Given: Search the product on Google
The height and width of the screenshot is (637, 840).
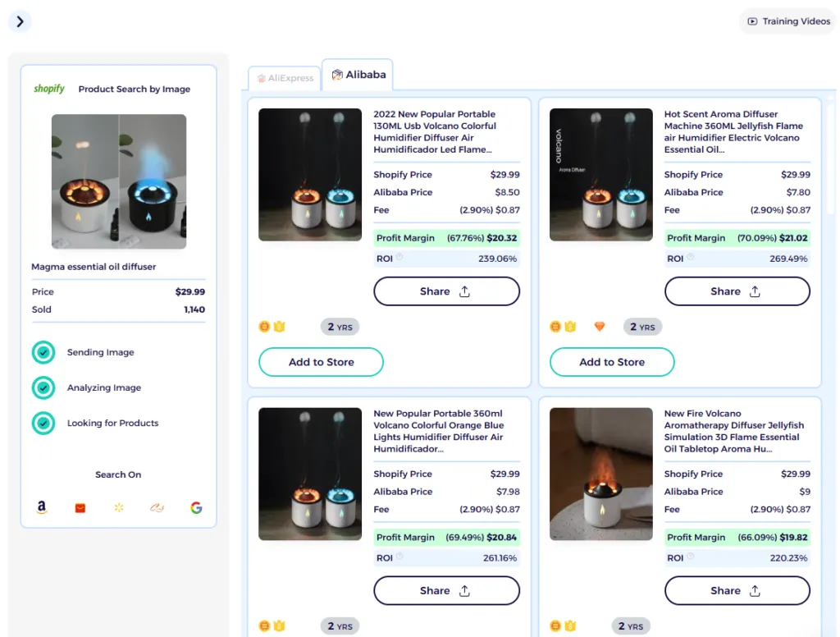Looking at the screenshot, I should [x=196, y=507].
